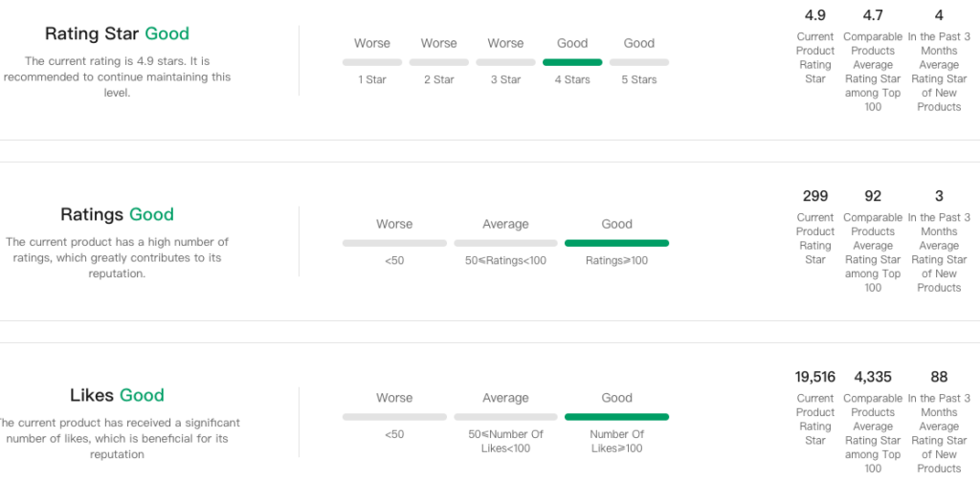Click the 299 current ratings count
The height and width of the screenshot is (481, 980).
coord(815,196)
